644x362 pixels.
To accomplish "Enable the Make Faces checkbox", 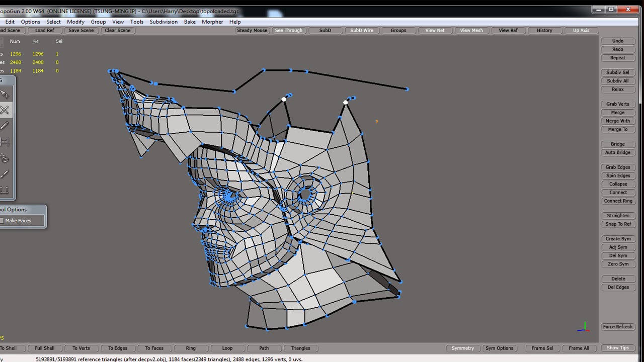I will click(2, 221).
